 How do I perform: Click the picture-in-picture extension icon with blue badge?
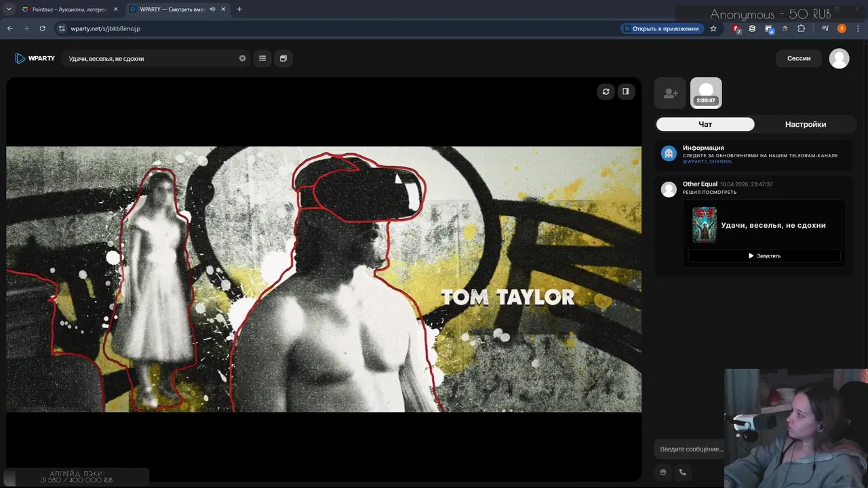tap(769, 29)
